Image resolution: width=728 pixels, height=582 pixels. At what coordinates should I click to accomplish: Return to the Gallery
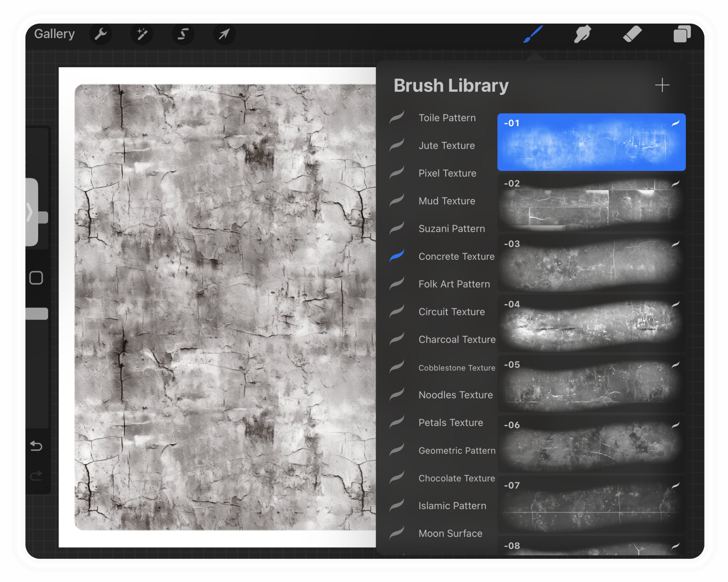[x=55, y=33]
